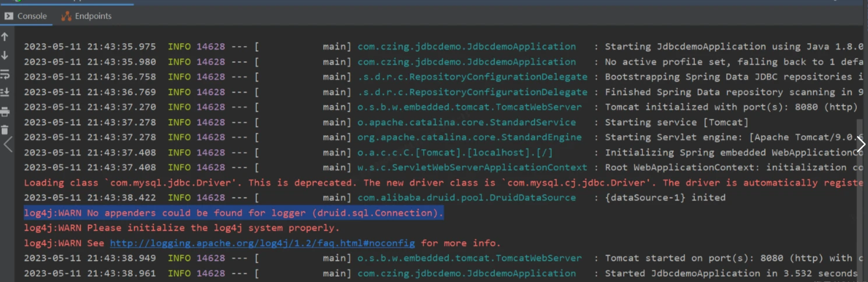
Task: Clear all console output with trash icon
Action: (x=5, y=130)
